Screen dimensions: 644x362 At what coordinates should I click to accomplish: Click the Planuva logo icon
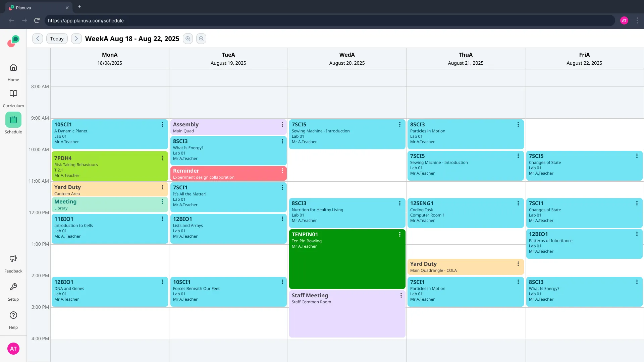(x=13, y=41)
